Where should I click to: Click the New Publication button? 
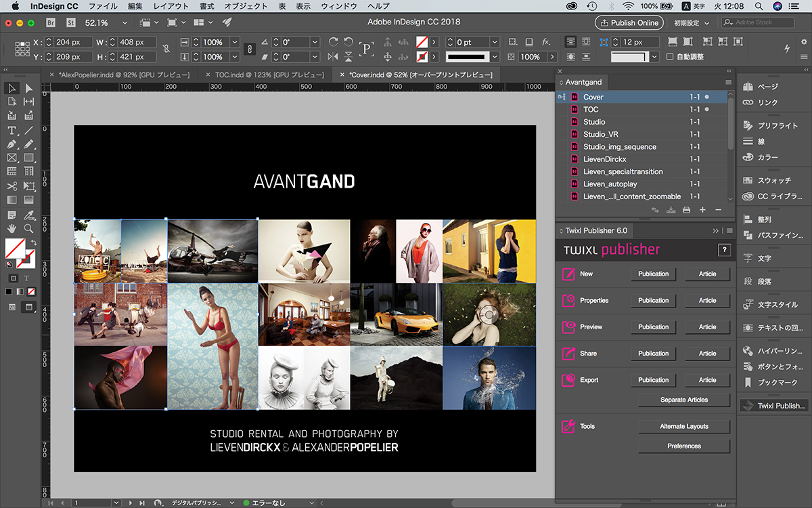click(x=653, y=274)
